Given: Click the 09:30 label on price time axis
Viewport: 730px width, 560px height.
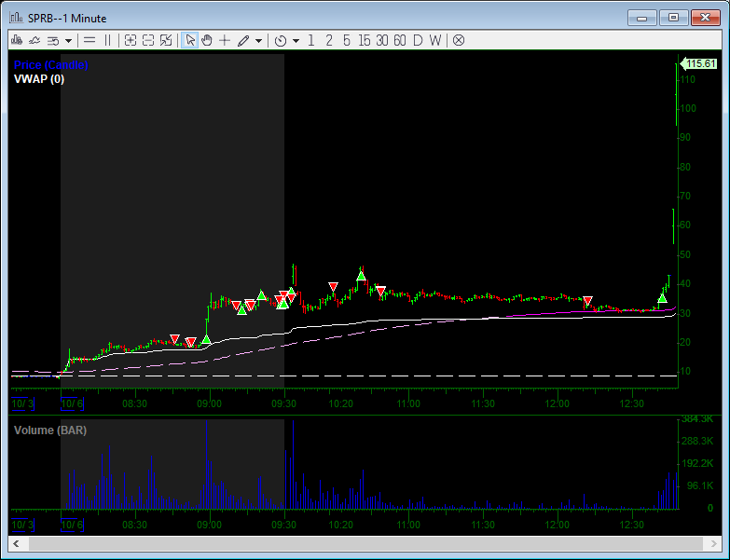Looking at the screenshot, I should click(x=283, y=403).
